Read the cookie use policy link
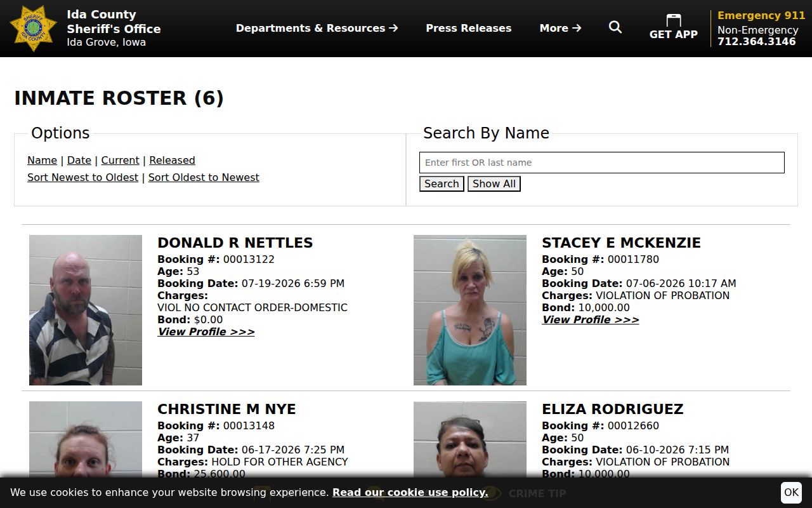This screenshot has width=812, height=508. click(x=410, y=493)
